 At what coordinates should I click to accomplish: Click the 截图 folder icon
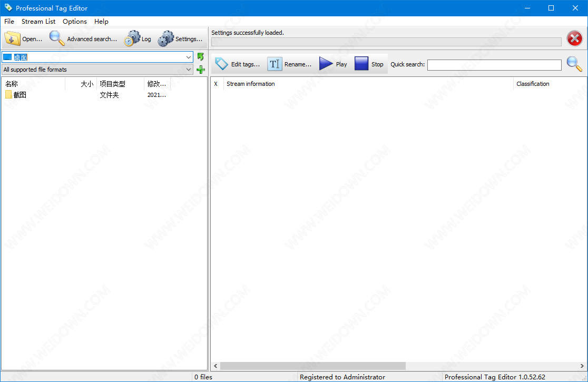8,95
